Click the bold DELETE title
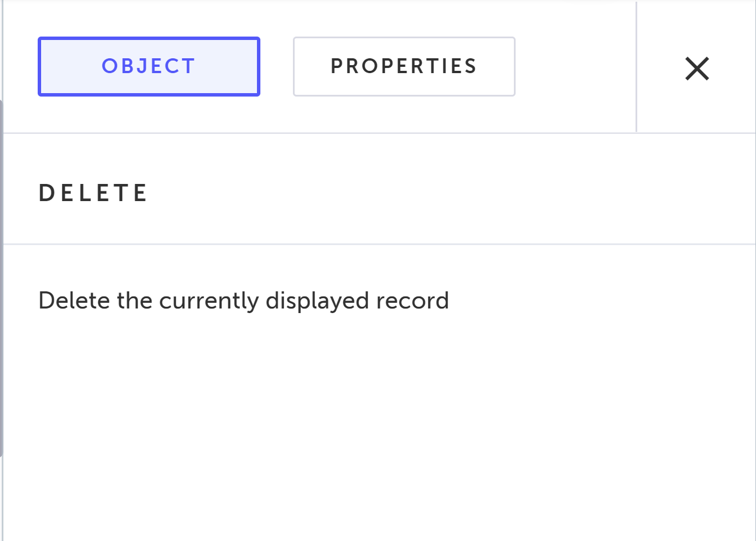 coord(93,193)
